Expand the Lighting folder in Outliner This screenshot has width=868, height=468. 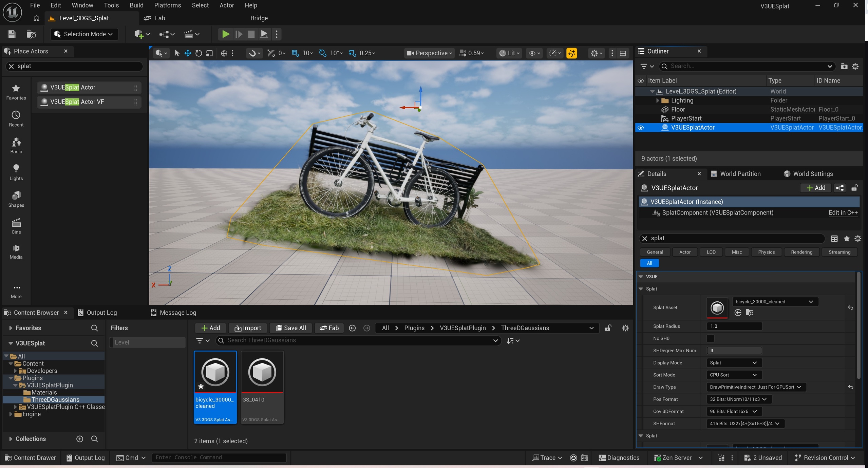[657, 100]
